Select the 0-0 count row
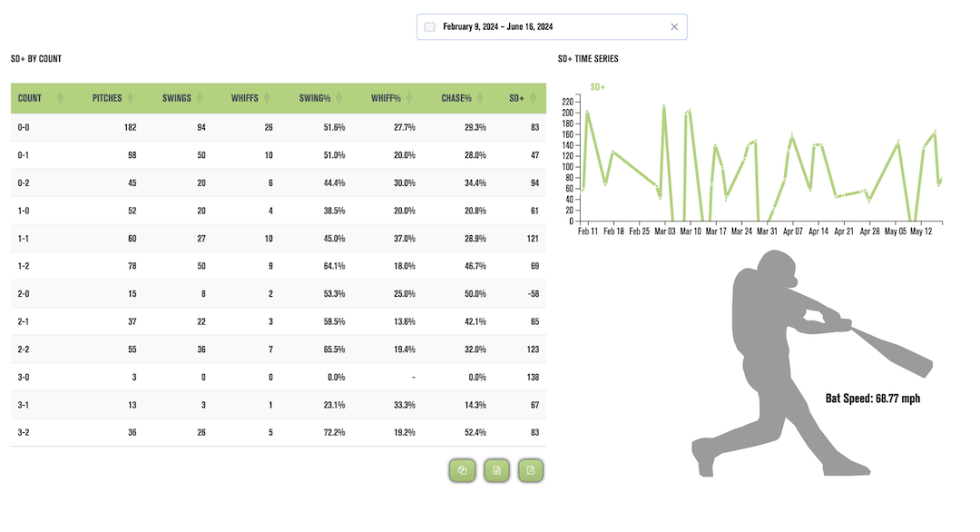Image resolution: width=980 pixels, height=532 pixels. click(x=279, y=127)
